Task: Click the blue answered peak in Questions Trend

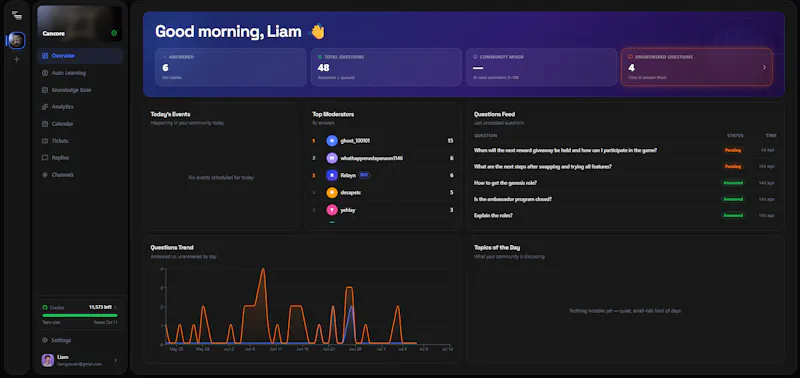Action: pyautogui.click(x=350, y=308)
